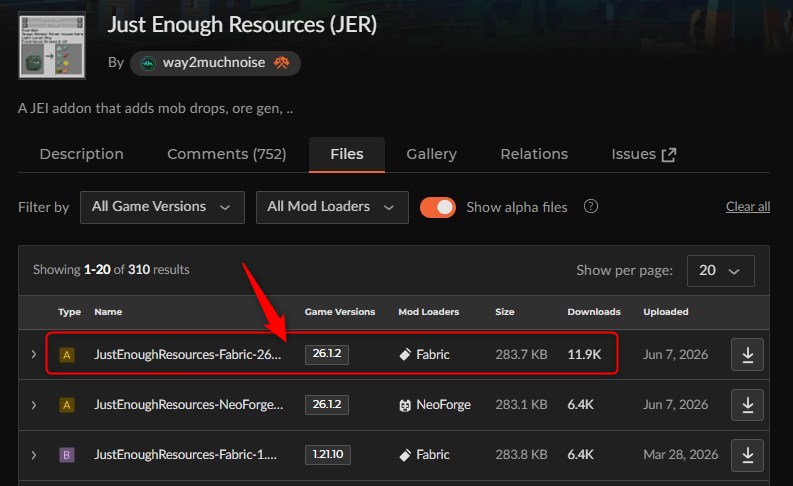This screenshot has height=486, width=793.
Task: Click 26.1.2 version tag in Fabric row
Action: pos(327,354)
